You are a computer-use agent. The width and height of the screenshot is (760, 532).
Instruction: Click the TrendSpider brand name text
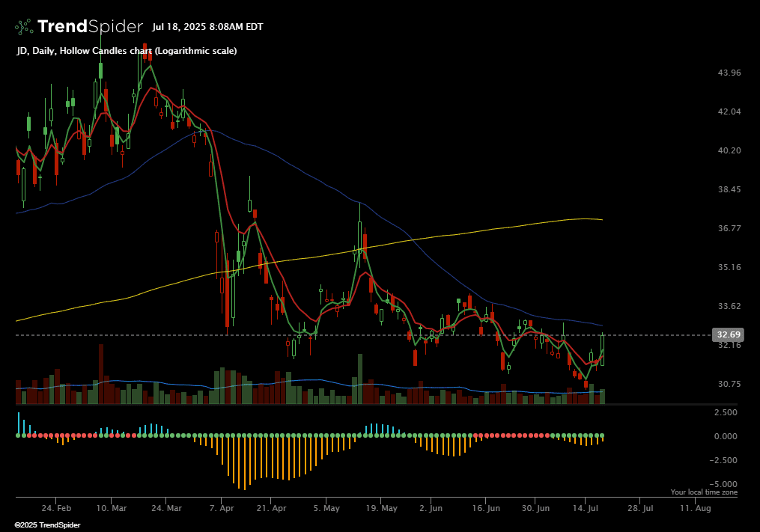[89, 27]
